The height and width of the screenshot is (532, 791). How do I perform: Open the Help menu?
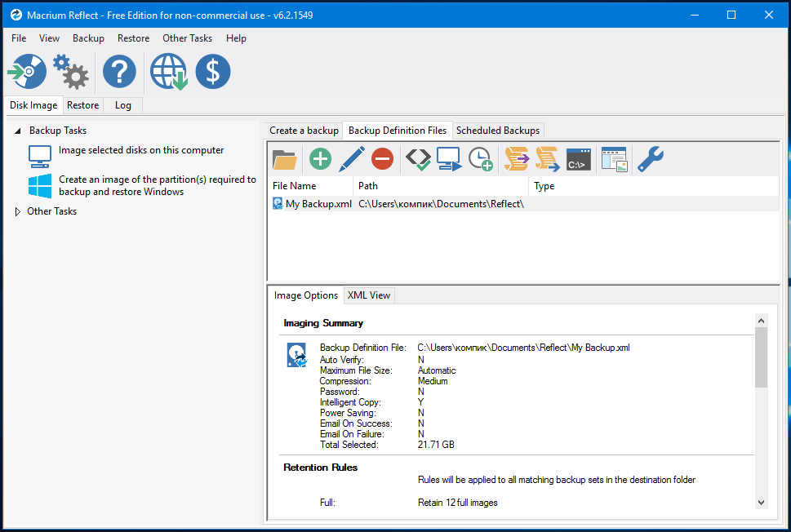[236, 38]
